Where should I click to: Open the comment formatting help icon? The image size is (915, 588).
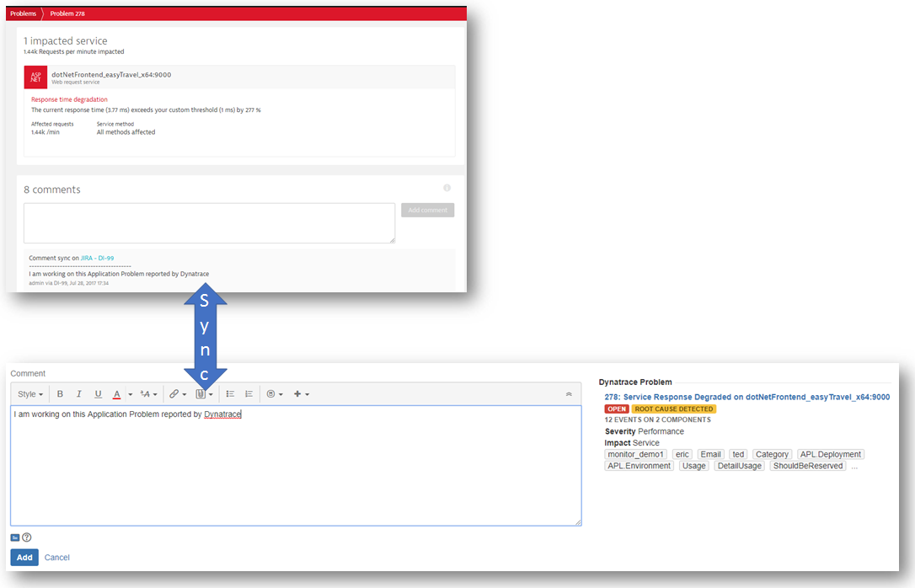pos(27,537)
